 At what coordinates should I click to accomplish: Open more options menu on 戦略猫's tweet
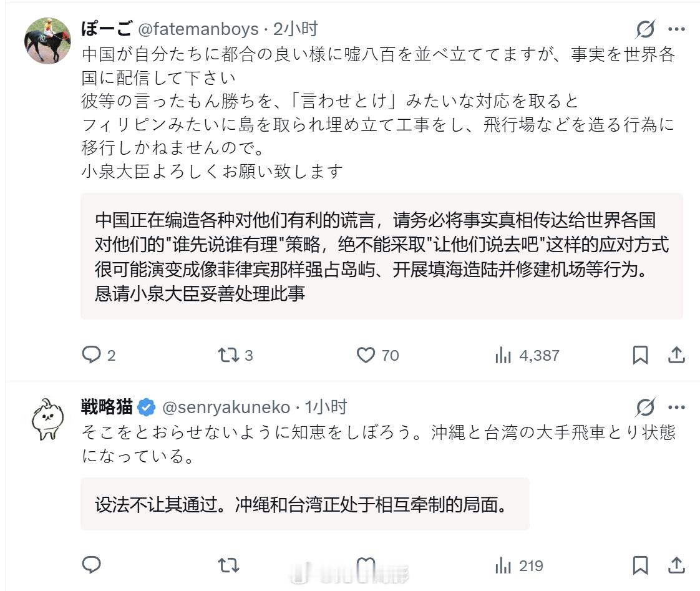coord(676,408)
